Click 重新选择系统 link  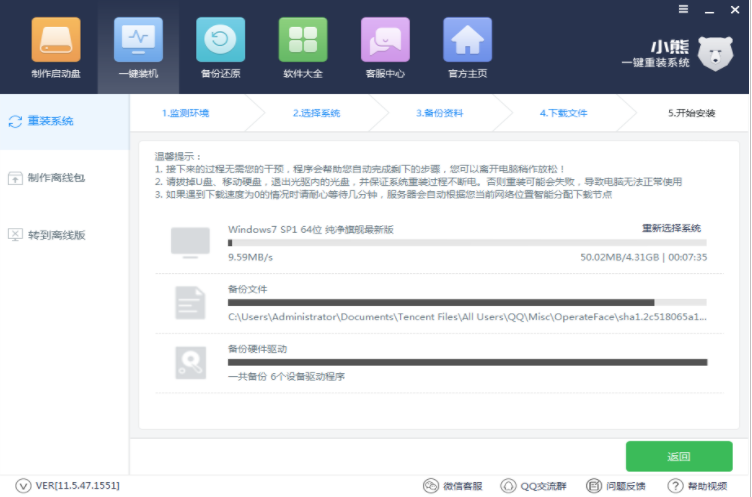[x=671, y=228]
